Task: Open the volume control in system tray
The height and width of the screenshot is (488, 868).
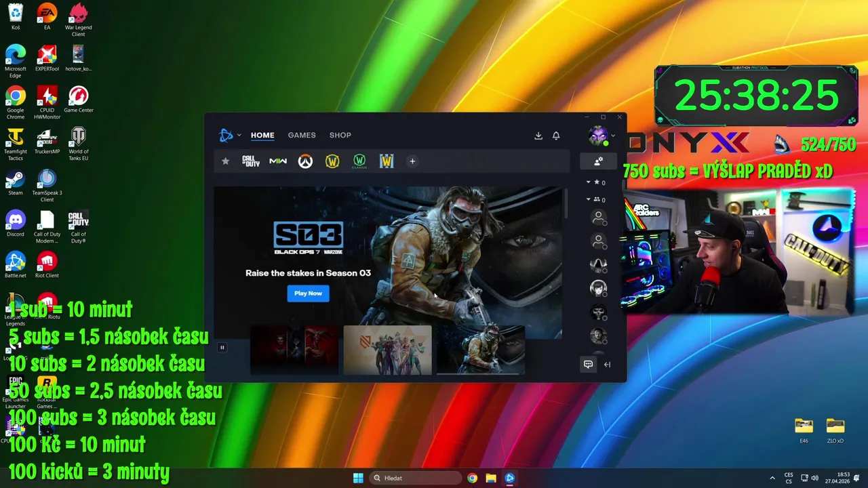Action: (x=814, y=478)
